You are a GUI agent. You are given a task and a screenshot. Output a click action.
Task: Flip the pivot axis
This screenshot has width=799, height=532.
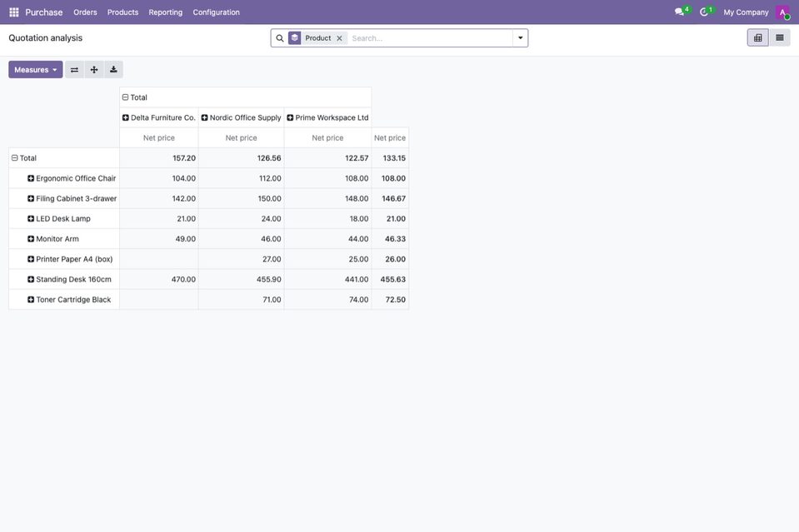(x=74, y=70)
